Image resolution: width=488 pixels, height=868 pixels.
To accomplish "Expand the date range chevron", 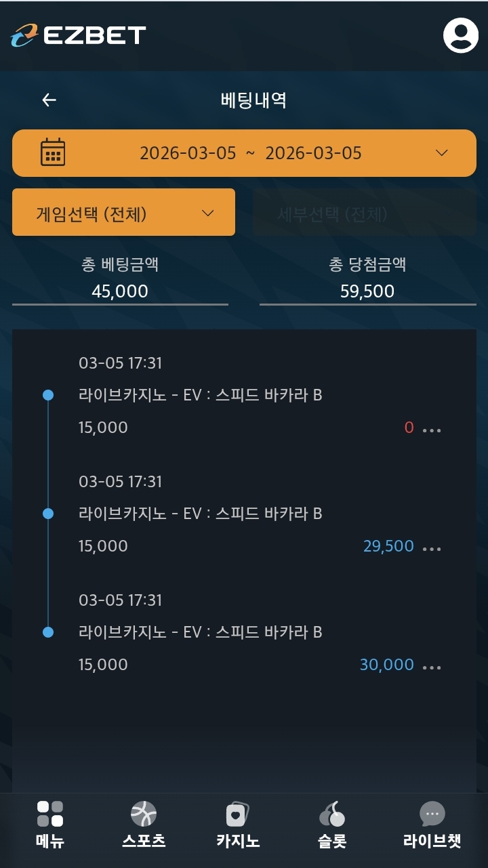I will pos(442,152).
